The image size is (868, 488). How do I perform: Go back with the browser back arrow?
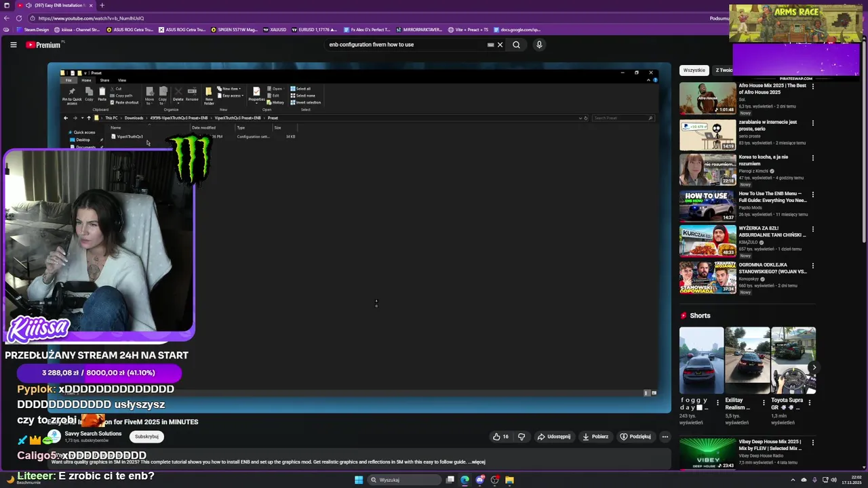point(7,18)
